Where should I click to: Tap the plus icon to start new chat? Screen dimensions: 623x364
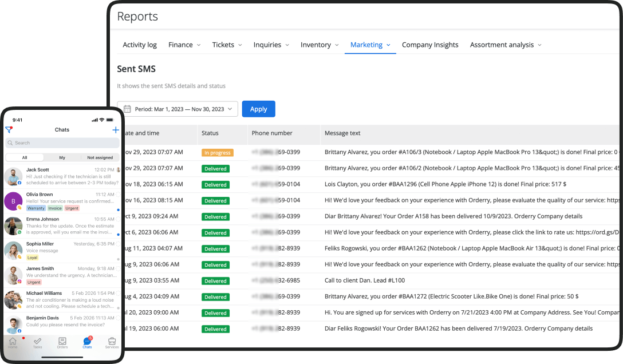[116, 130]
